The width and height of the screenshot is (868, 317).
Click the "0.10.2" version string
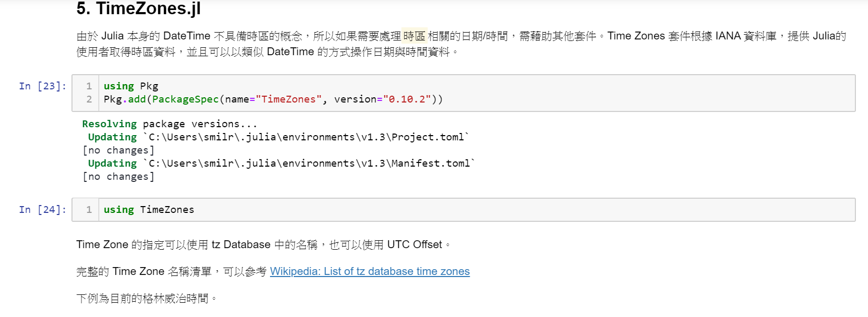tap(407, 99)
